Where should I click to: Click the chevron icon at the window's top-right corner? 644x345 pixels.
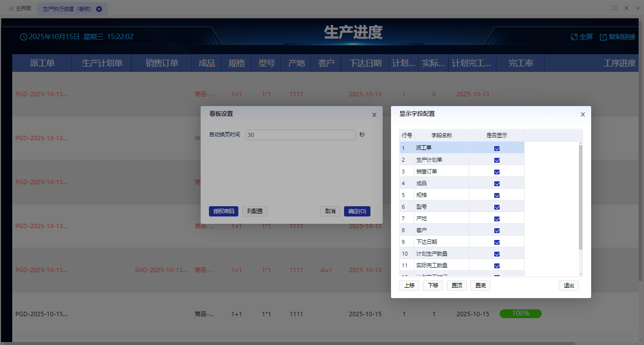coord(637,8)
